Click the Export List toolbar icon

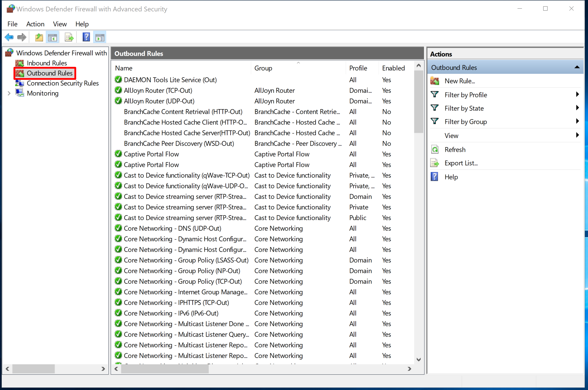69,37
